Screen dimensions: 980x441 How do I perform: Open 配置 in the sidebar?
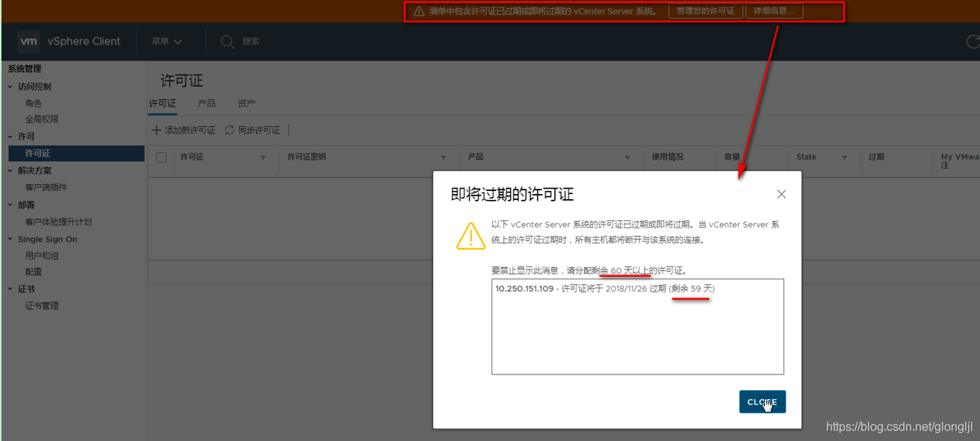(x=34, y=272)
